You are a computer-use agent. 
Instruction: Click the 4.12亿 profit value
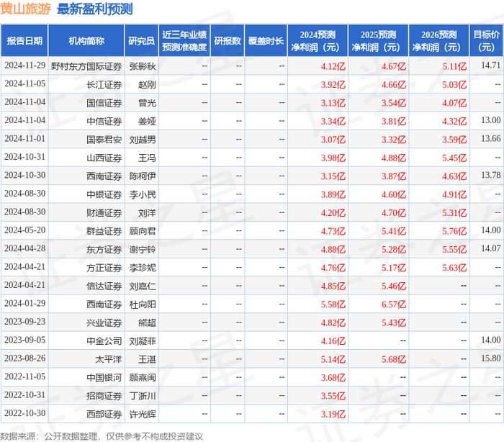(x=333, y=66)
